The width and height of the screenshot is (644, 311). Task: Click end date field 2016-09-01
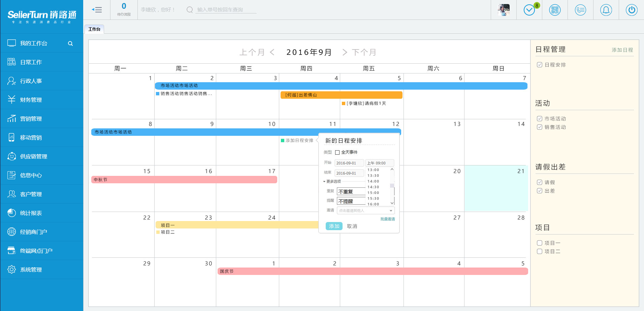(349, 173)
